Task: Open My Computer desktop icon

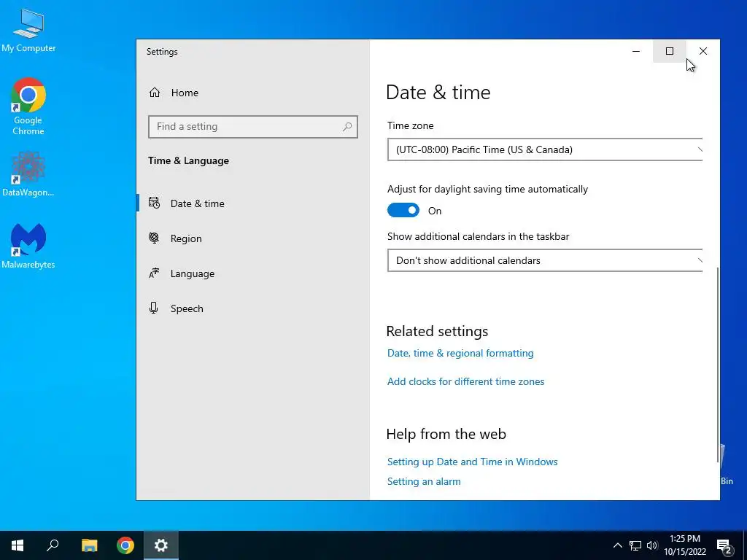Action: 28,31
